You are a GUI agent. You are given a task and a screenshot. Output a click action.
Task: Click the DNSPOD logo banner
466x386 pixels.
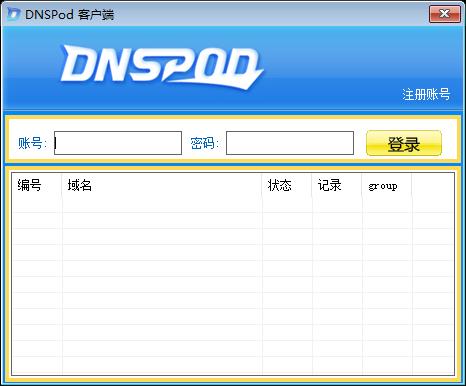pos(162,67)
